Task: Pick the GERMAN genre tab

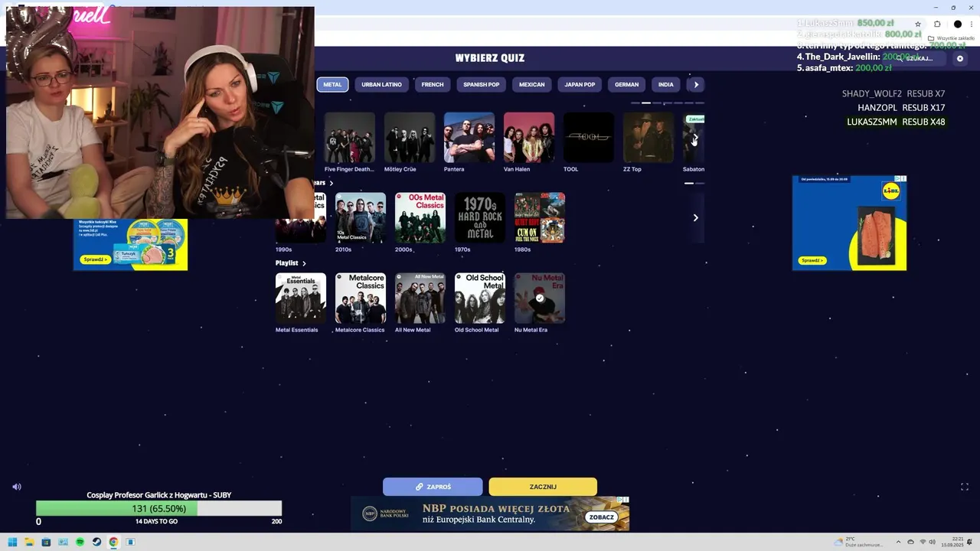Action: point(626,84)
